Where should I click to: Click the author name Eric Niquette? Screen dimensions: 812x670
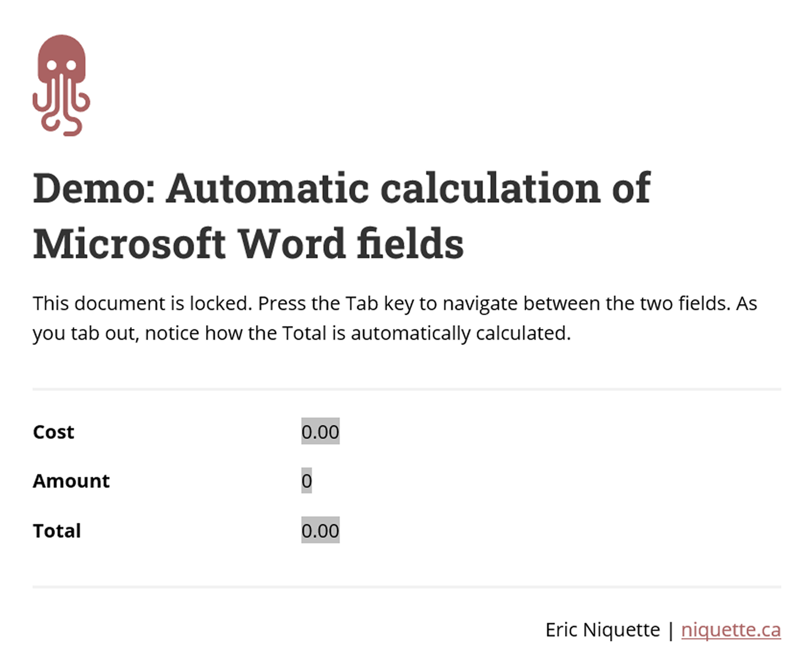click(x=602, y=630)
